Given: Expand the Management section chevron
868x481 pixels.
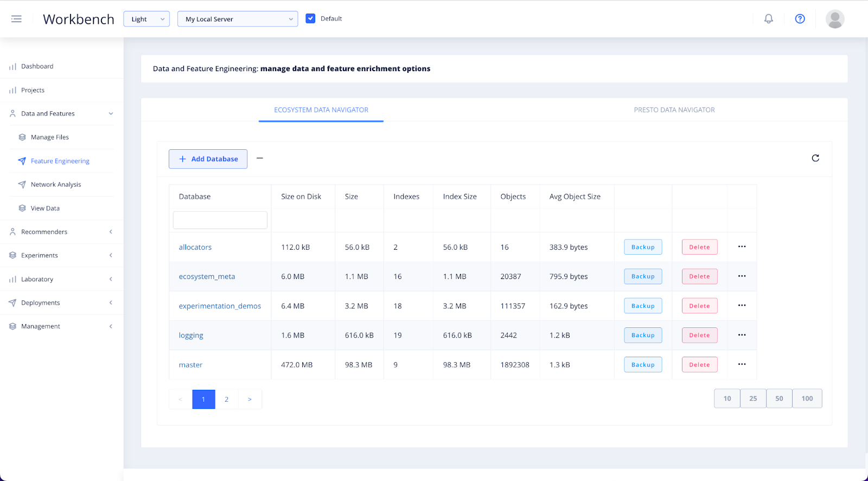Looking at the screenshot, I should (111, 326).
